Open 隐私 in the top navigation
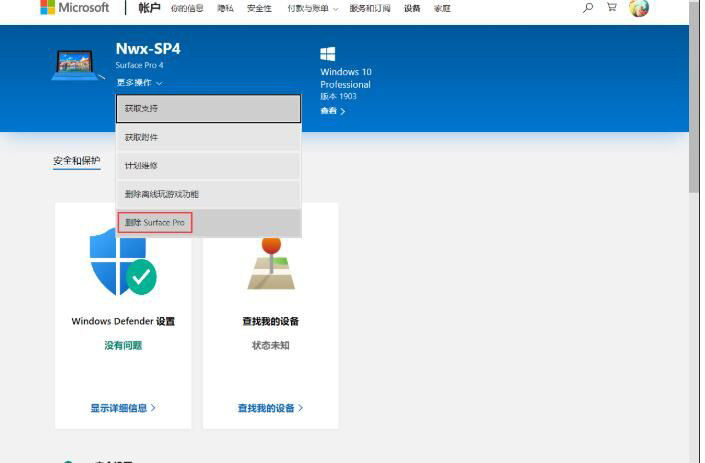Image resolution: width=705 pixels, height=463 pixels. (225, 9)
